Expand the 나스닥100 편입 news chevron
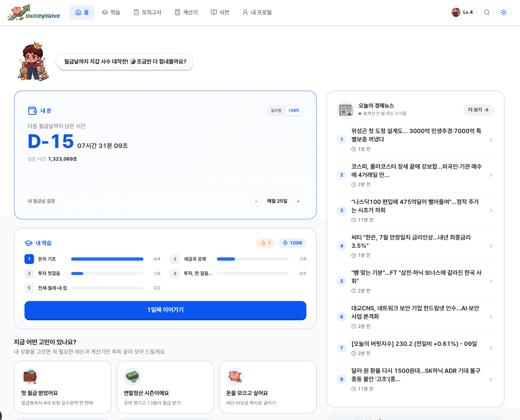Image resolution: width=520 pixels, height=420 pixels. [x=491, y=211]
